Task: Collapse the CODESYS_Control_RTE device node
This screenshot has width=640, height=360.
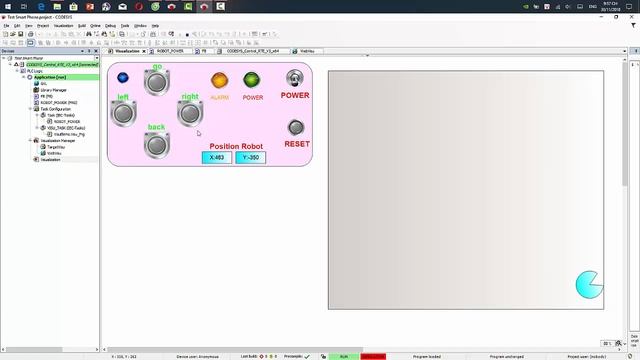Action: pos(11,64)
